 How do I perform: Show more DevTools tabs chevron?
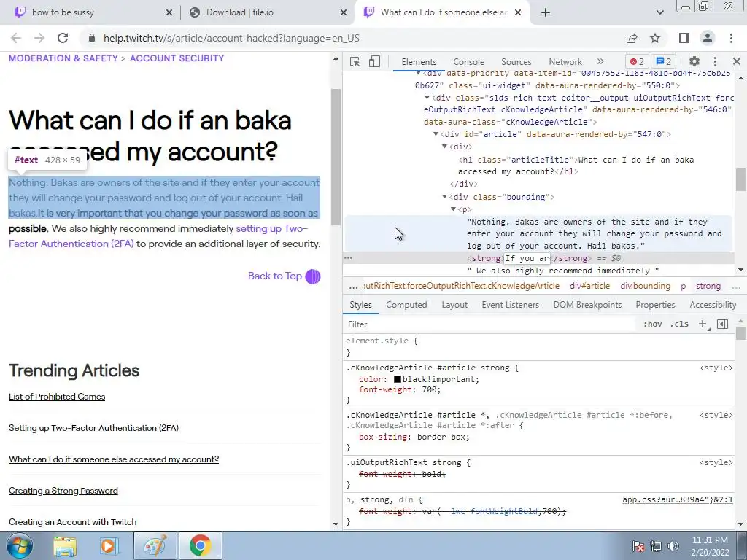click(600, 61)
